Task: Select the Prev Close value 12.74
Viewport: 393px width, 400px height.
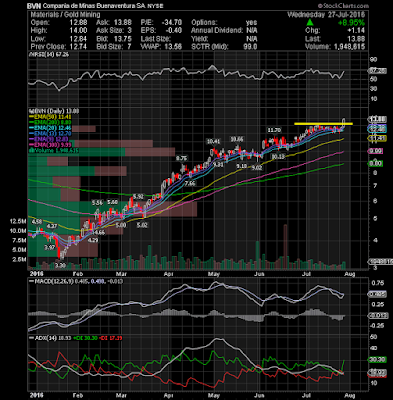Action: (79, 46)
